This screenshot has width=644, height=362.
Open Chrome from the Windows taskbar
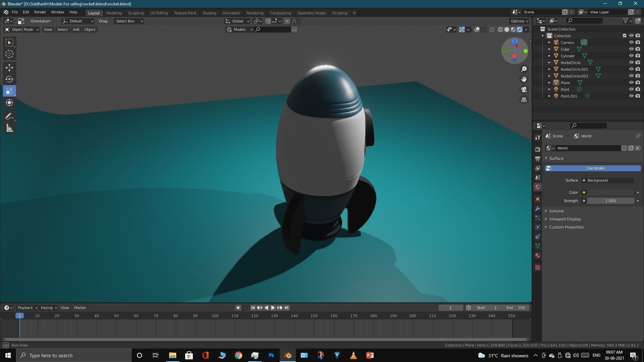(x=238, y=355)
